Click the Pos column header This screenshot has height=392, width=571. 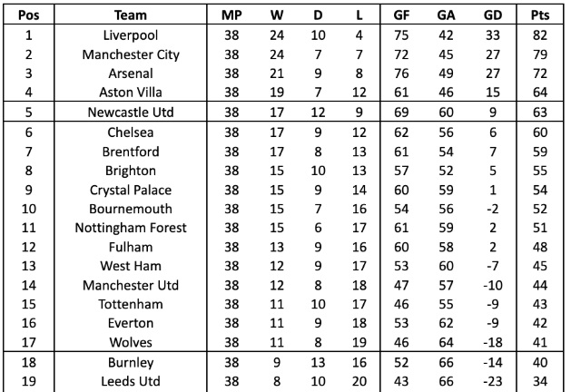(x=28, y=15)
